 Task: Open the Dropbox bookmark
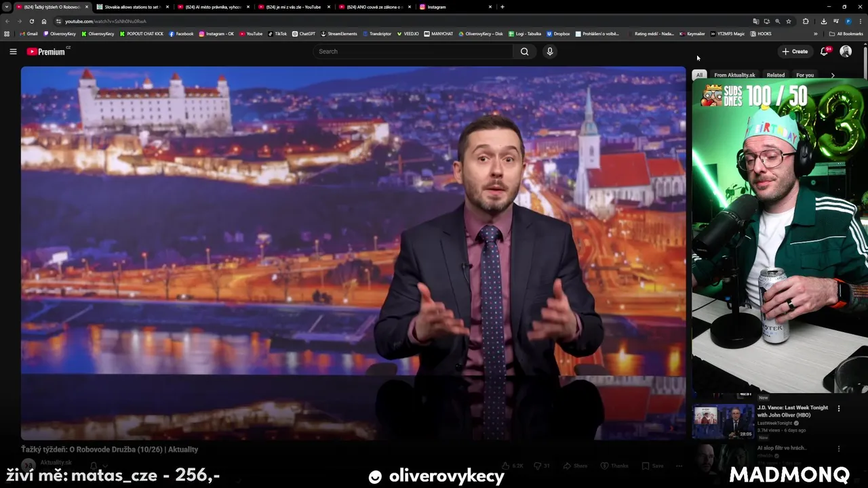558,34
